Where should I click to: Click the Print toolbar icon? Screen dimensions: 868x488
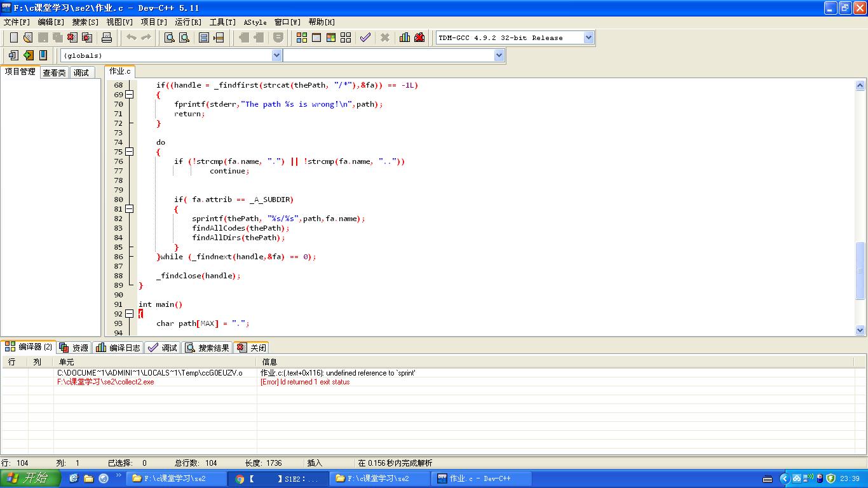point(107,38)
